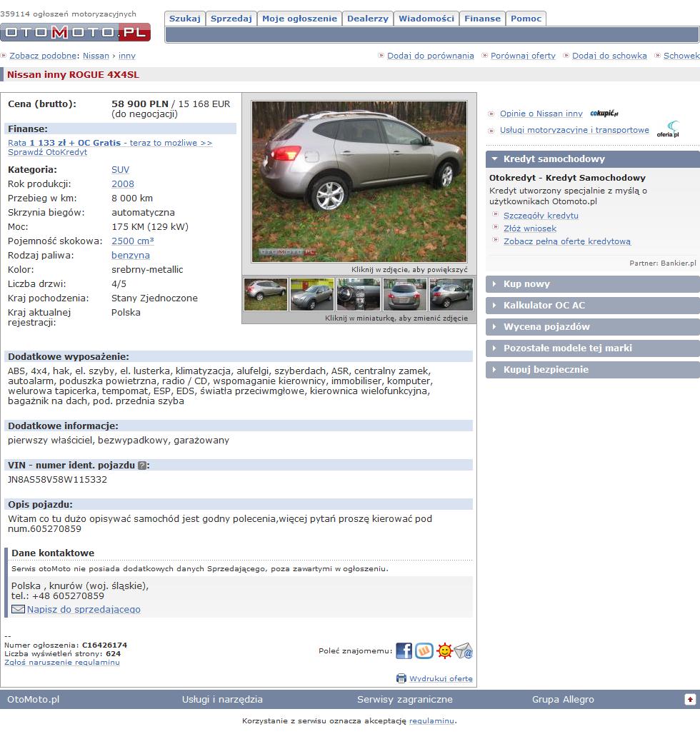Select the second thumbnail with yellow background
This screenshot has height=739, width=700.
tap(312, 295)
